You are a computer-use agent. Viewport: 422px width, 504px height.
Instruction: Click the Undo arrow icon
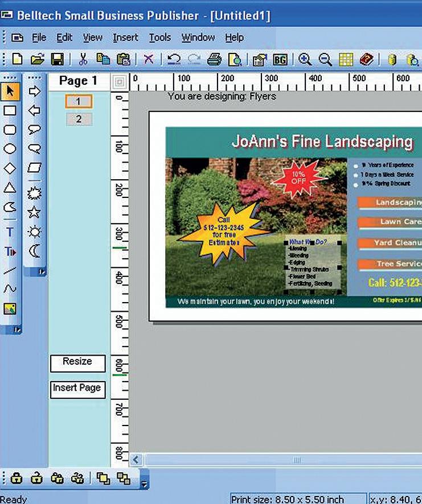pyautogui.click(x=174, y=60)
